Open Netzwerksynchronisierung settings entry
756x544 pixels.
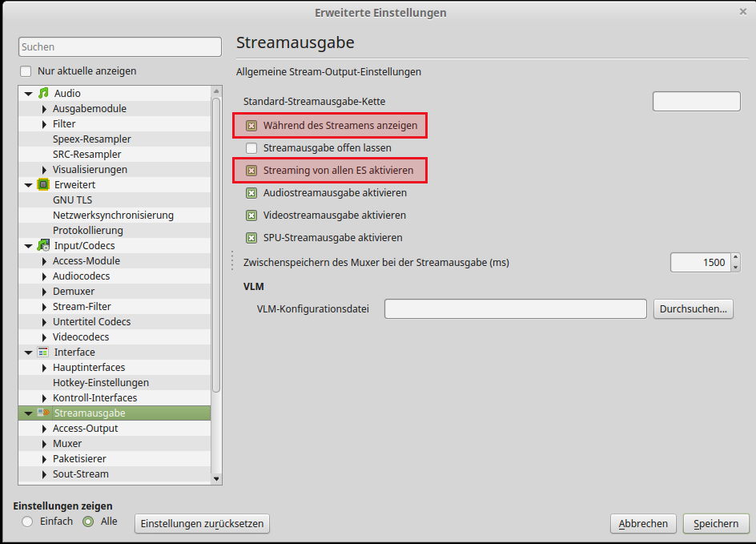pos(113,216)
